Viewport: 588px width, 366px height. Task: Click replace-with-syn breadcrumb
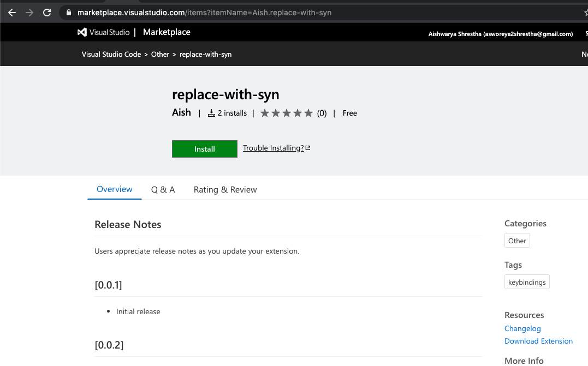coord(205,55)
